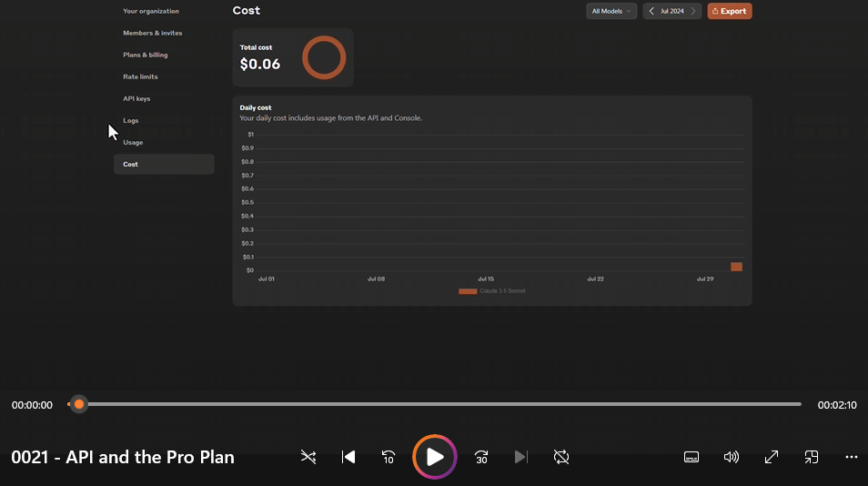Export the cost report
This screenshot has width=868, height=486.
point(730,11)
